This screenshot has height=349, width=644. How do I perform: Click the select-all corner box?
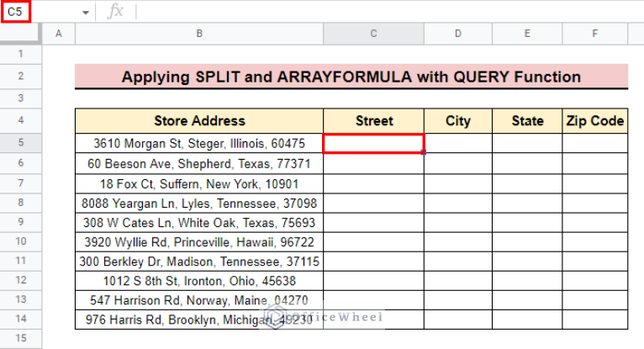20,34
